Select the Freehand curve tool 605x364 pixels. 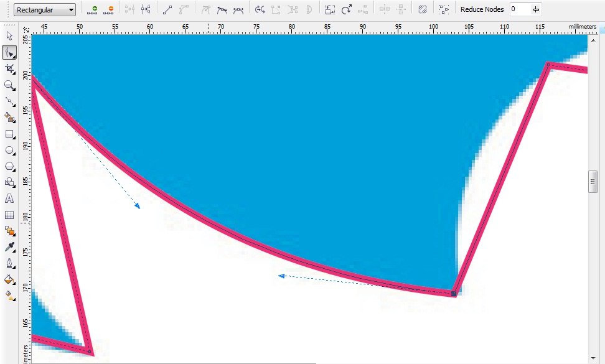9,102
